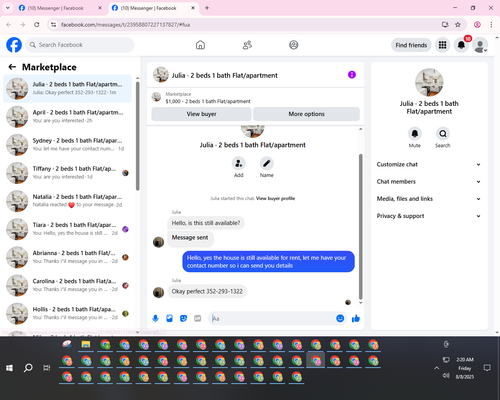Add people to the Julia chat
500x400 pixels.
[239, 163]
